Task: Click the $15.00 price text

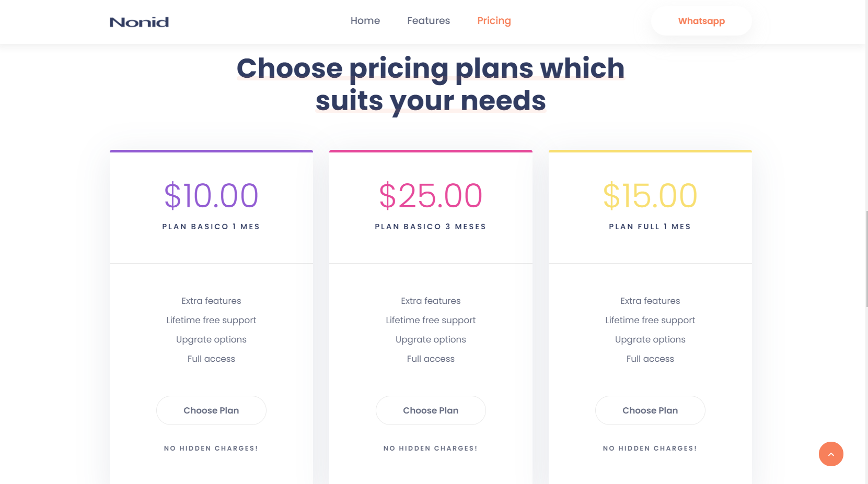Action: pos(650,196)
